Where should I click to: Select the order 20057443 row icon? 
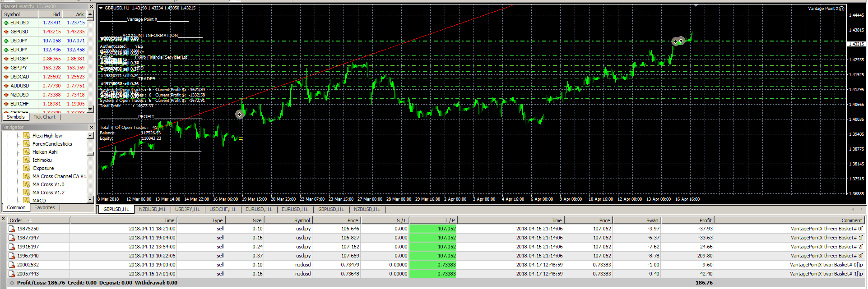[12, 274]
